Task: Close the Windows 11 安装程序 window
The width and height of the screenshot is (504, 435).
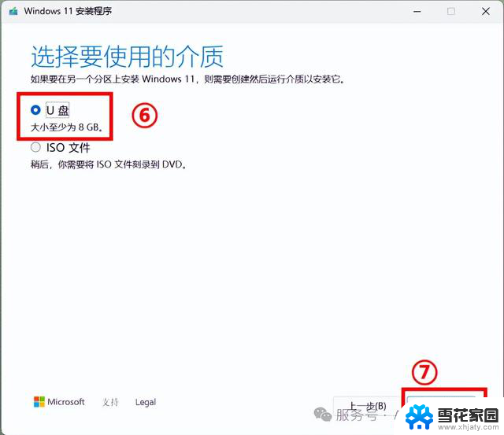Action: 486,12
